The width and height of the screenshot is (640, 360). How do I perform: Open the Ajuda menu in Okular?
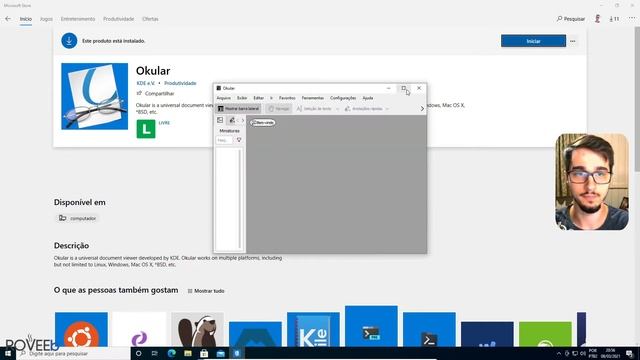[x=368, y=98]
